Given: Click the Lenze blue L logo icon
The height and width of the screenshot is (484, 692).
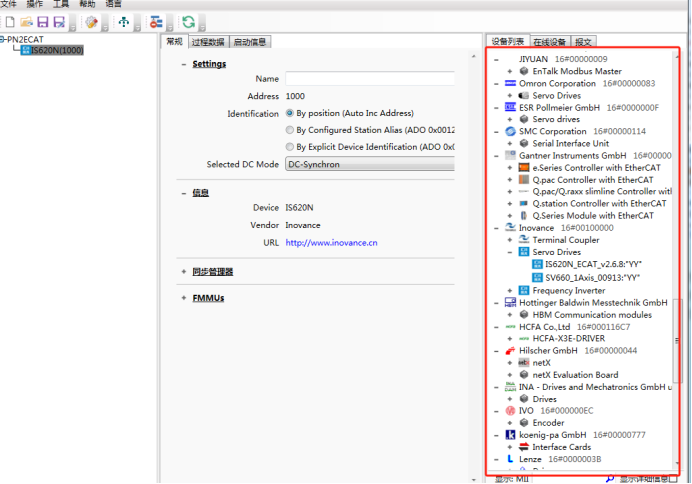Looking at the screenshot, I should click(510, 459).
